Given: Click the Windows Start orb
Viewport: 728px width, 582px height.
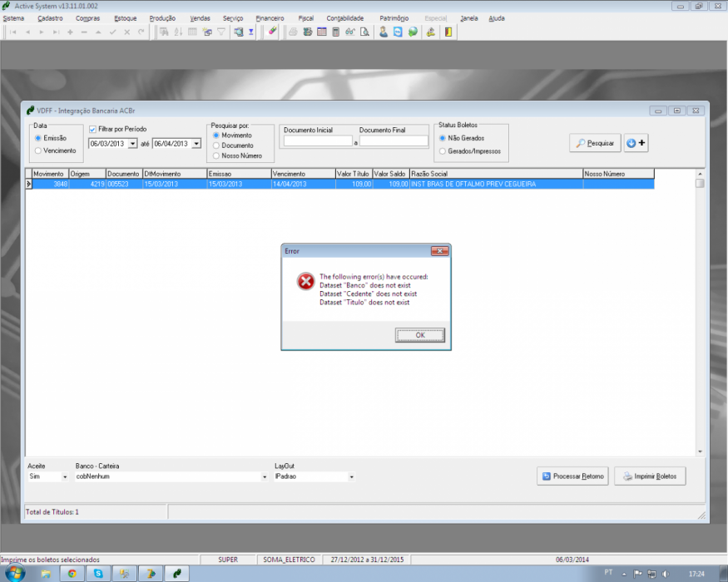Looking at the screenshot, I should click(15, 574).
